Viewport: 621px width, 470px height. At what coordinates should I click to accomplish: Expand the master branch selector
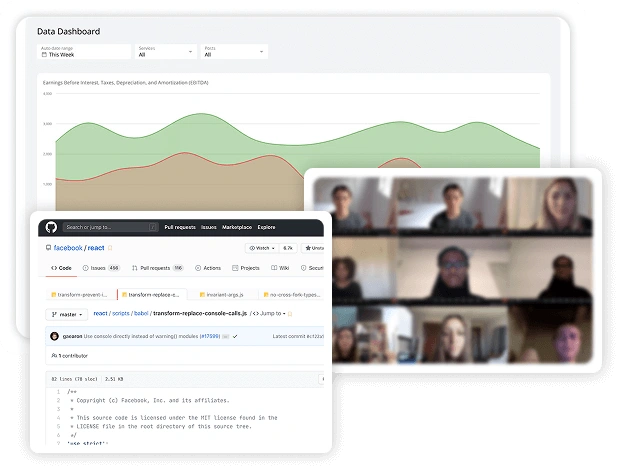[71, 313]
